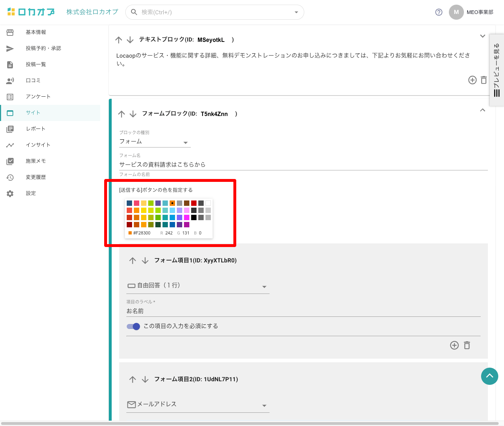Open the preview side panel tab

click(496, 70)
